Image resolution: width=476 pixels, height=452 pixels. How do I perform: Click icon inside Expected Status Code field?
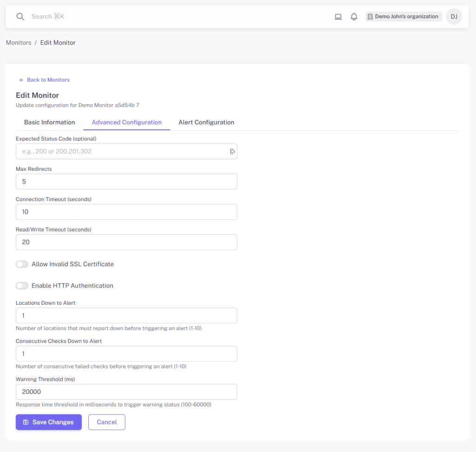click(x=232, y=151)
